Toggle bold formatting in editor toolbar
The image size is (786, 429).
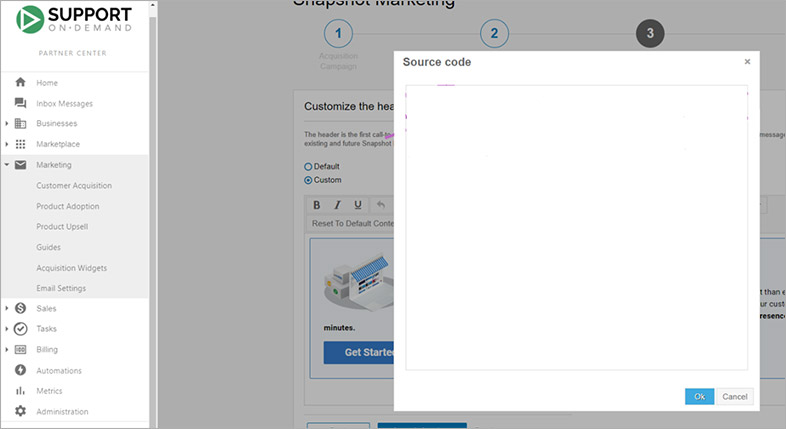click(x=317, y=205)
